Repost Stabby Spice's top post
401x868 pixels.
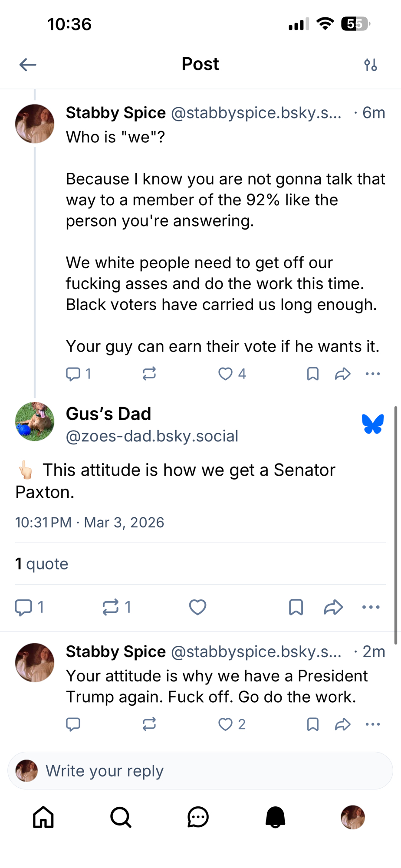click(x=149, y=374)
